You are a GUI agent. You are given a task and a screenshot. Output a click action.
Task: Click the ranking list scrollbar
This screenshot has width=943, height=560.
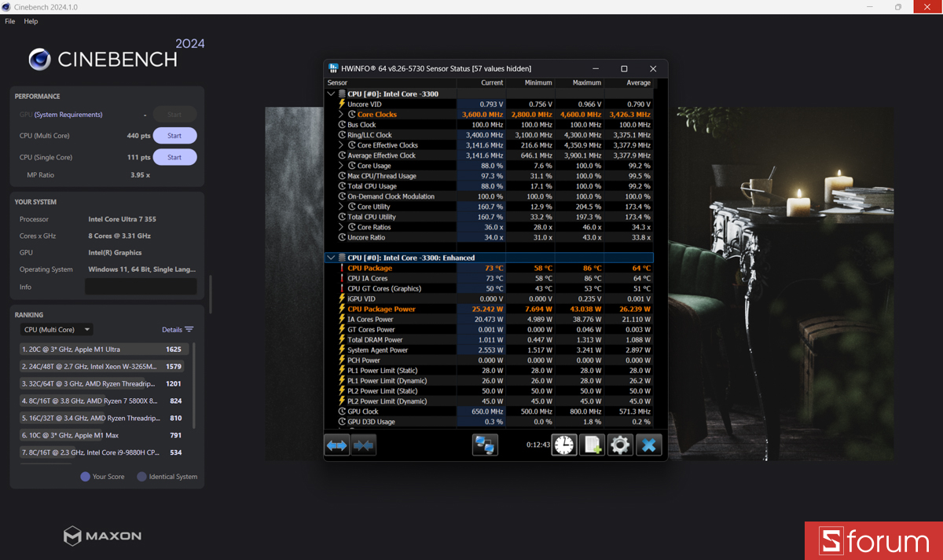coord(194,385)
